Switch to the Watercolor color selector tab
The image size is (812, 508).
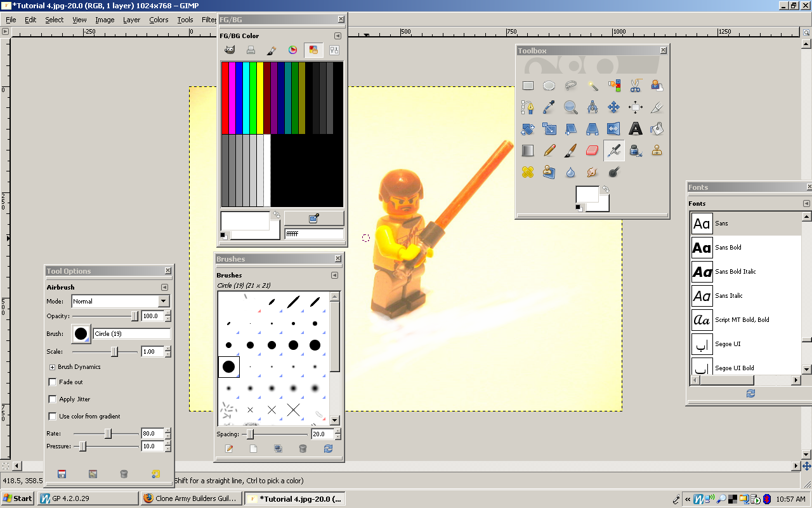(272, 50)
